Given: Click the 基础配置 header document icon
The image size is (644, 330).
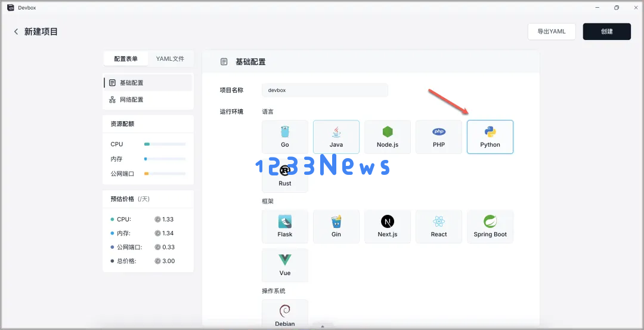Looking at the screenshot, I should click(224, 61).
